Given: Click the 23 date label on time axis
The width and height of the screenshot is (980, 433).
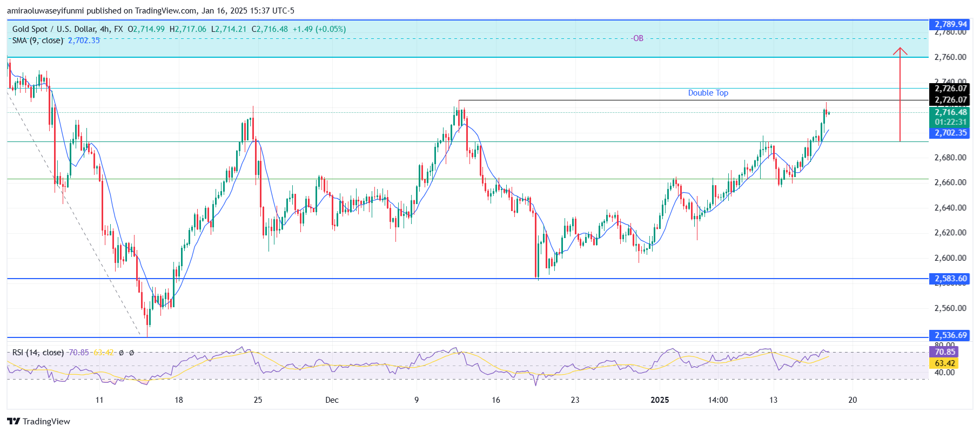Looking at the screenshot, I should 575,400.
